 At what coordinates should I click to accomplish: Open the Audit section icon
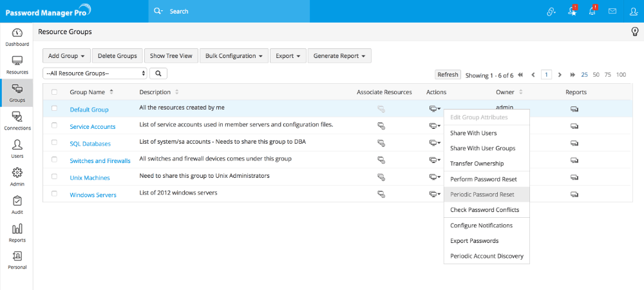coord(17,204)
